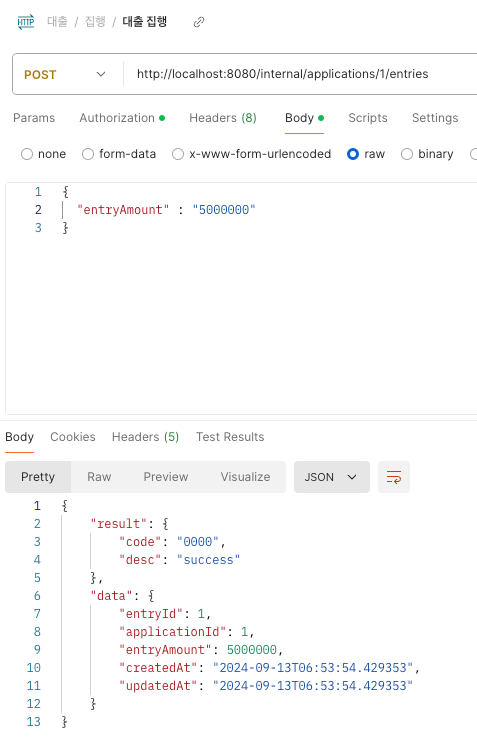Click the request URL field
Image resolution: width=477 pixels, height=749 pixels.
[x=301, y=74]
